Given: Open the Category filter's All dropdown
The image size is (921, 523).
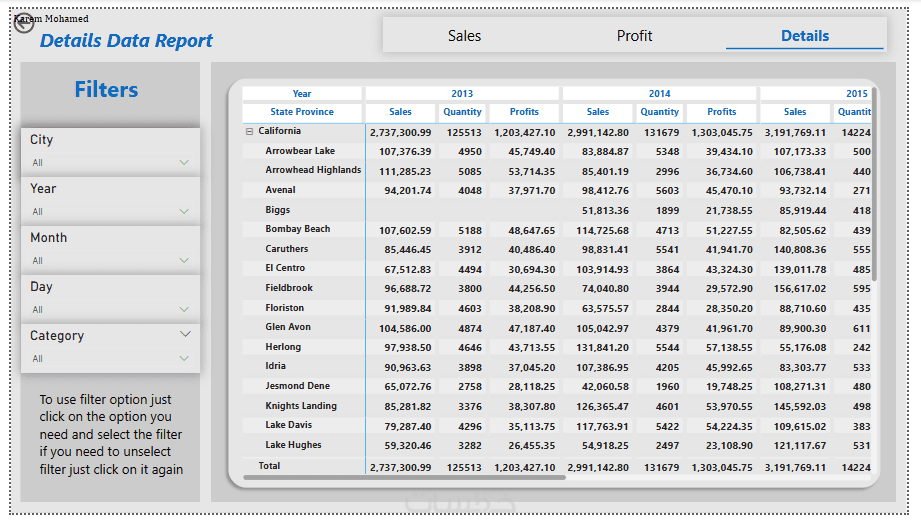Looking at the screenshot, I should (184, 358).
